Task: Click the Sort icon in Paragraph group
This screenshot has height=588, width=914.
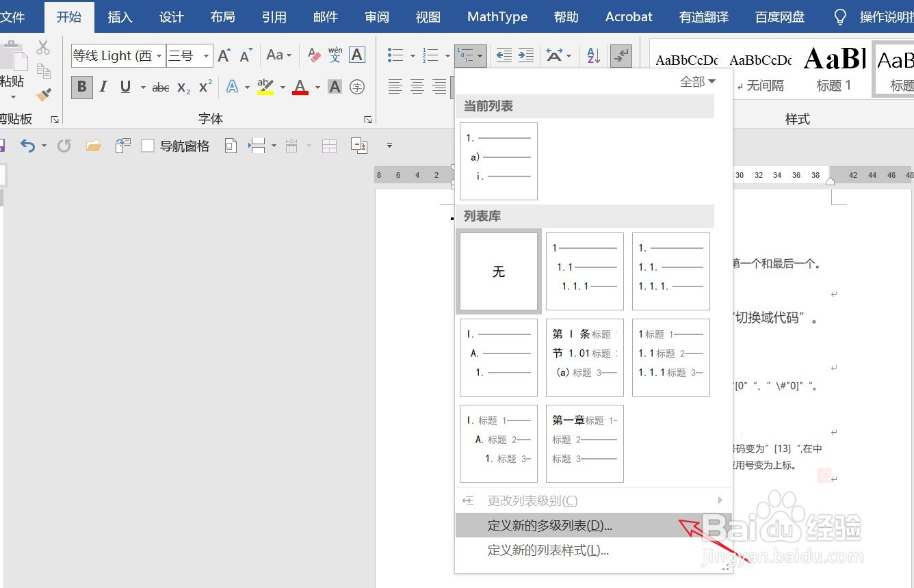Action: 593,55
